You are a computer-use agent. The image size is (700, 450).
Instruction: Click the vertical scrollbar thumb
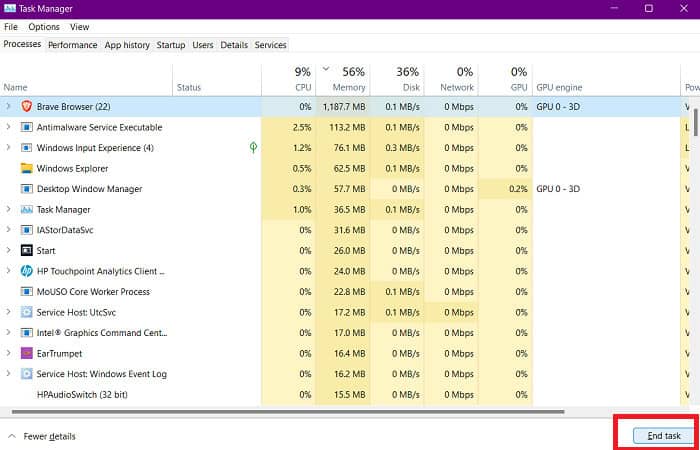coord(696,121)
